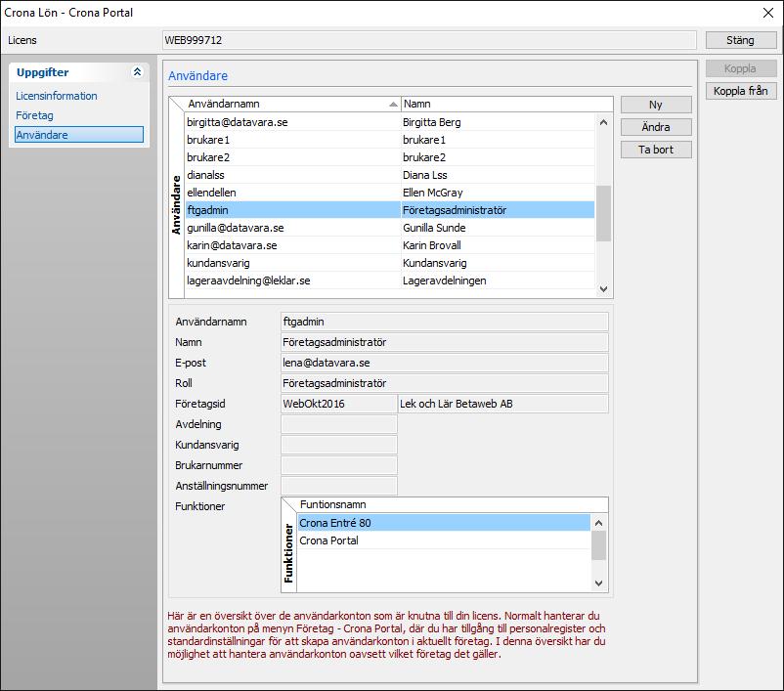Click user list scrollbar up arrow
Viewport: 784px width, 691px height.
pyautogui.click(x=603, y=122)
